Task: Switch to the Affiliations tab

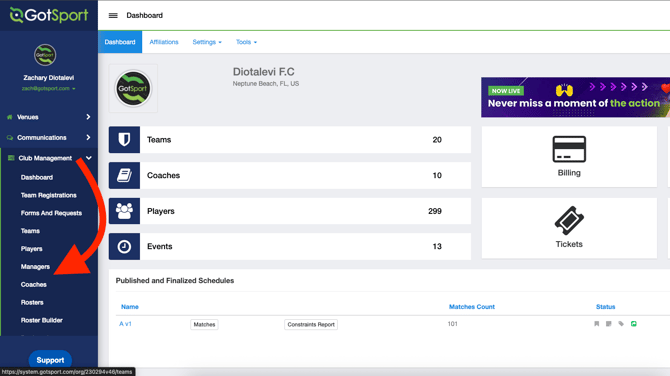Action: 164,42
